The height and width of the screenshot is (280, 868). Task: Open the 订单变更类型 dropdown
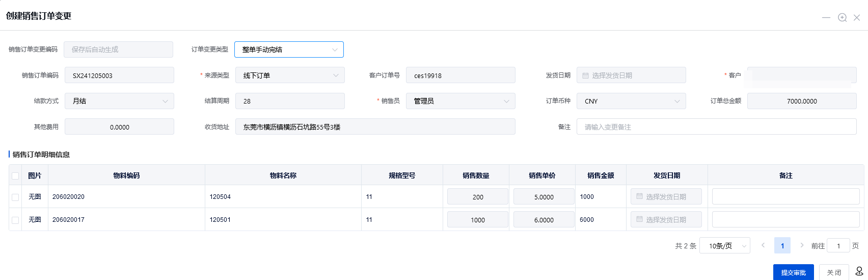(289, 49)
